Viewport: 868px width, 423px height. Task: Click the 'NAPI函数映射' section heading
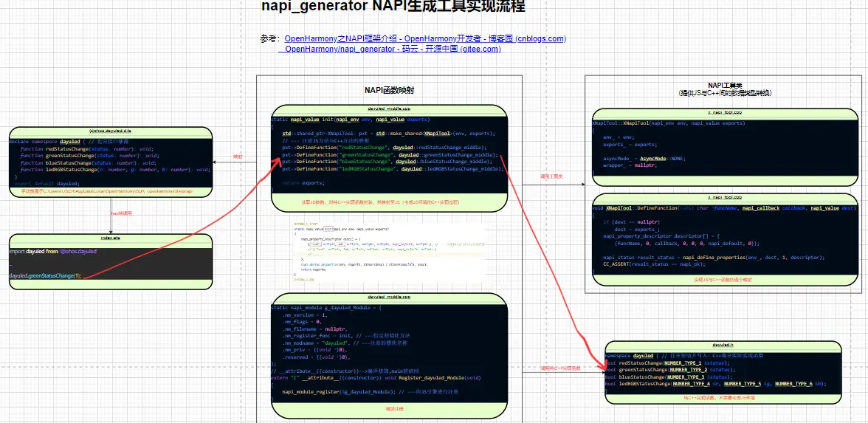click(x=390, y=90)
